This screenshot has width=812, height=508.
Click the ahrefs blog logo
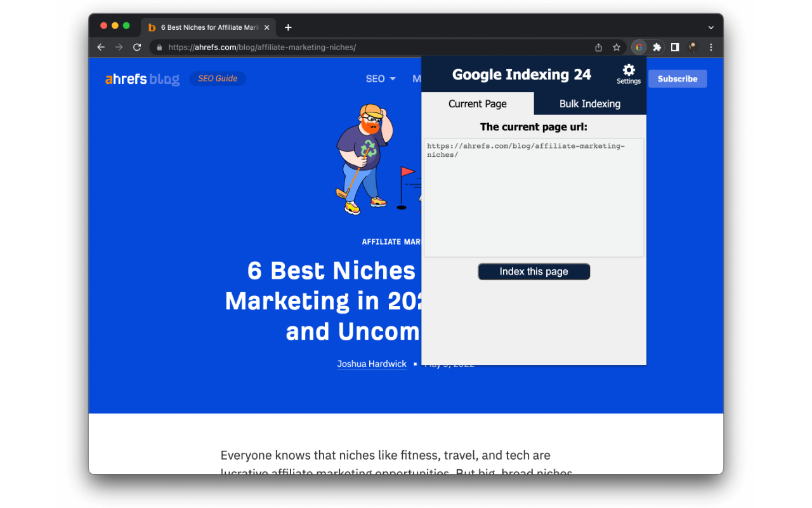(142, 78)
